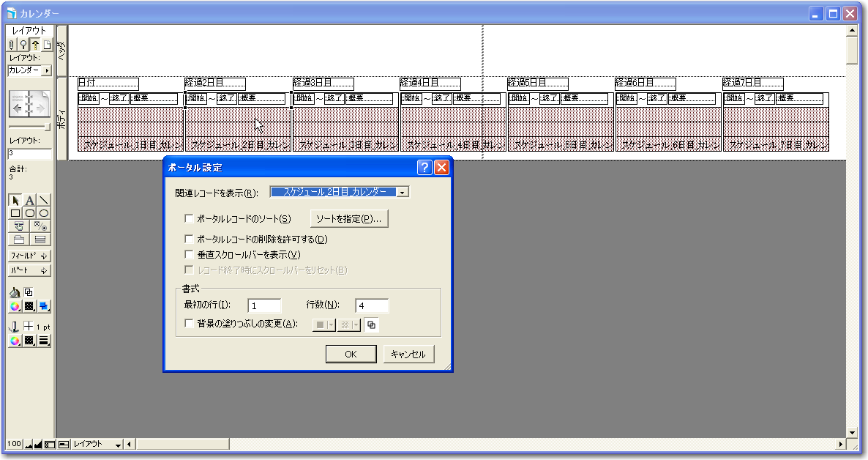Screen dimensions: 868x460
Task: Enable ポータルレコードのソート checkbox
Action: click(190, 218)
